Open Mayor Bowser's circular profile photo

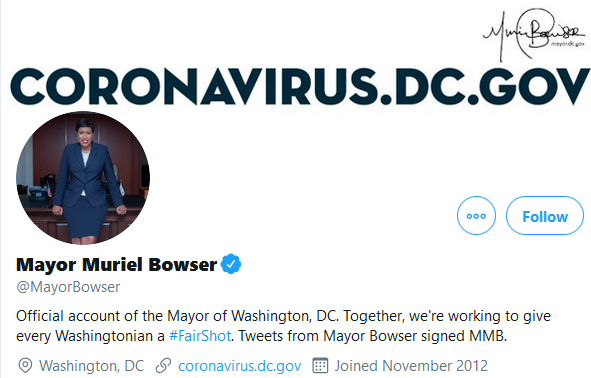(83, 178)
